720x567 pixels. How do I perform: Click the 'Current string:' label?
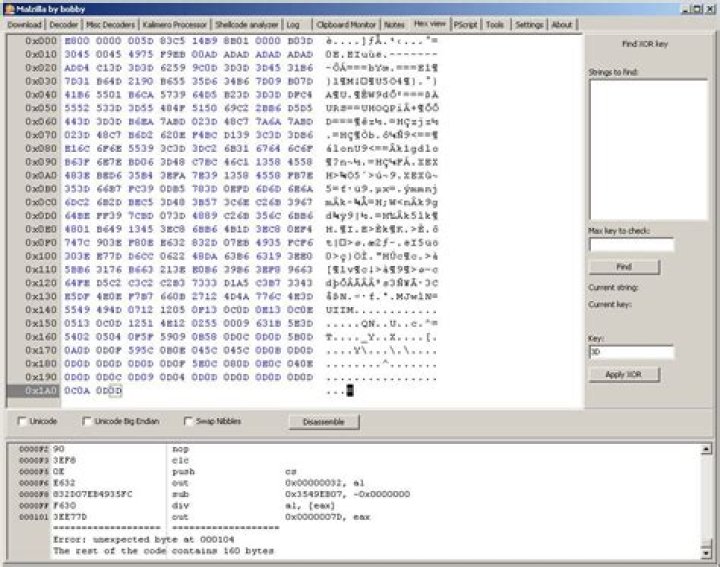613,288
